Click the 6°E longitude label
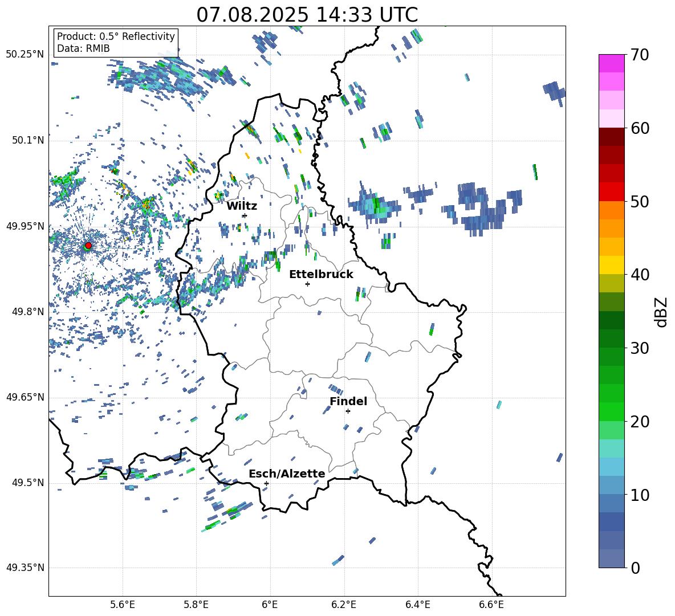Image resolution: width=675 pixels, height=616 pixels. [270, 605]
